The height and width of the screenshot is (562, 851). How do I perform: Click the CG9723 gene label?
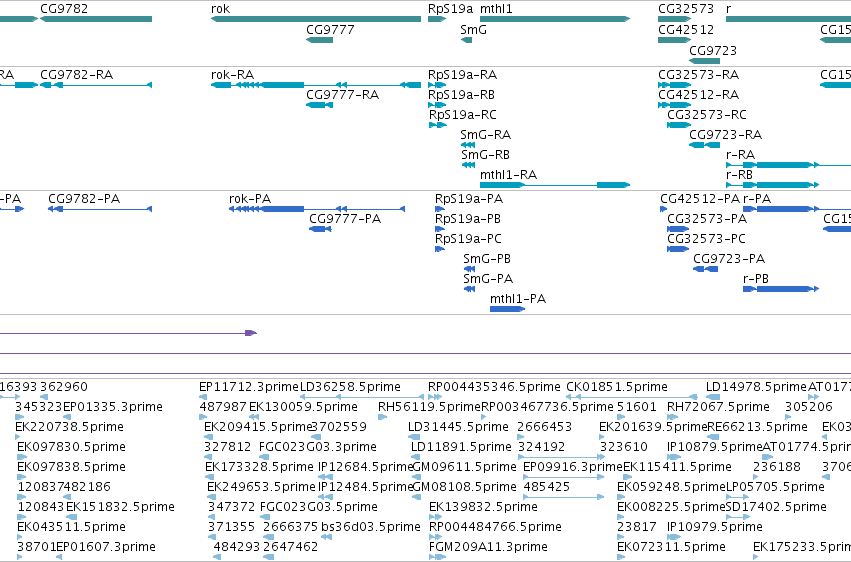pos(713,51)
